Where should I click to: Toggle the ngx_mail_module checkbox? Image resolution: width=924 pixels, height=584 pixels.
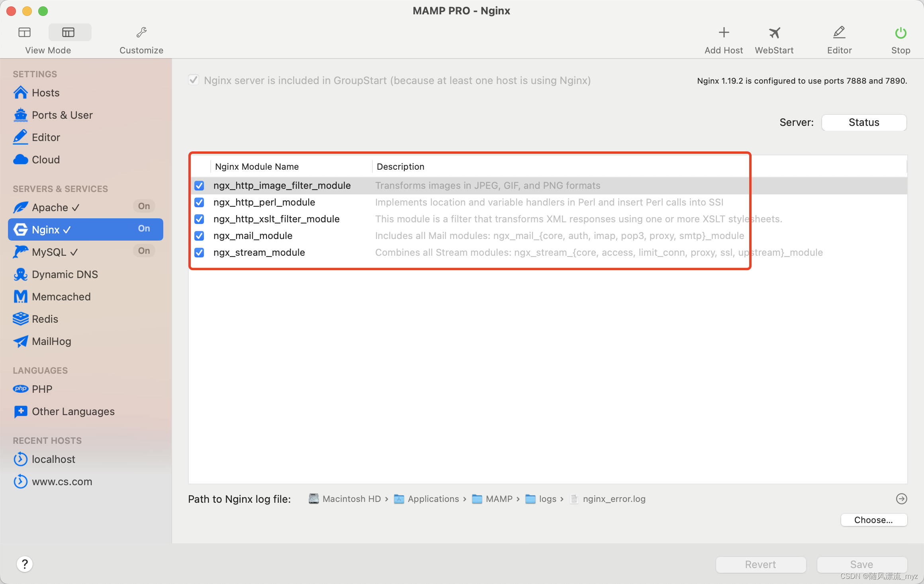(200, 236)
